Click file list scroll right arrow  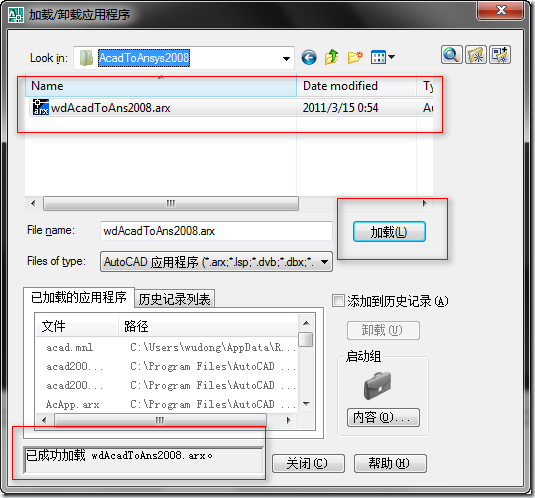point(424,203)
